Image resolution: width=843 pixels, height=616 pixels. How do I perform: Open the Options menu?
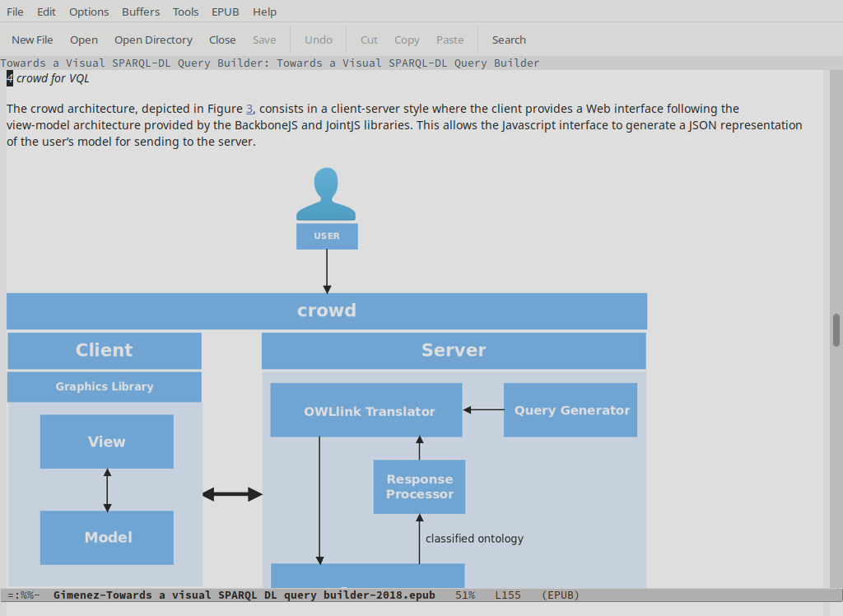coord(88,12)
